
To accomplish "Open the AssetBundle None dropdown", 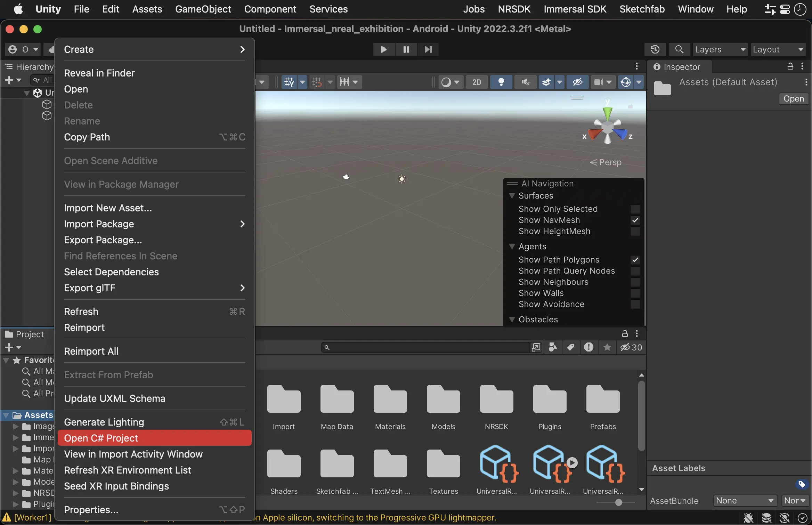I will point(745,501).
